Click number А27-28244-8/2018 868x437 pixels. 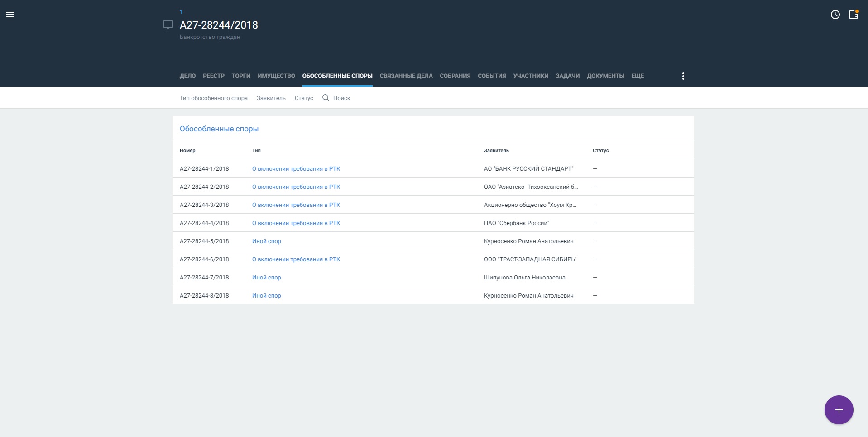pos(204,295)
